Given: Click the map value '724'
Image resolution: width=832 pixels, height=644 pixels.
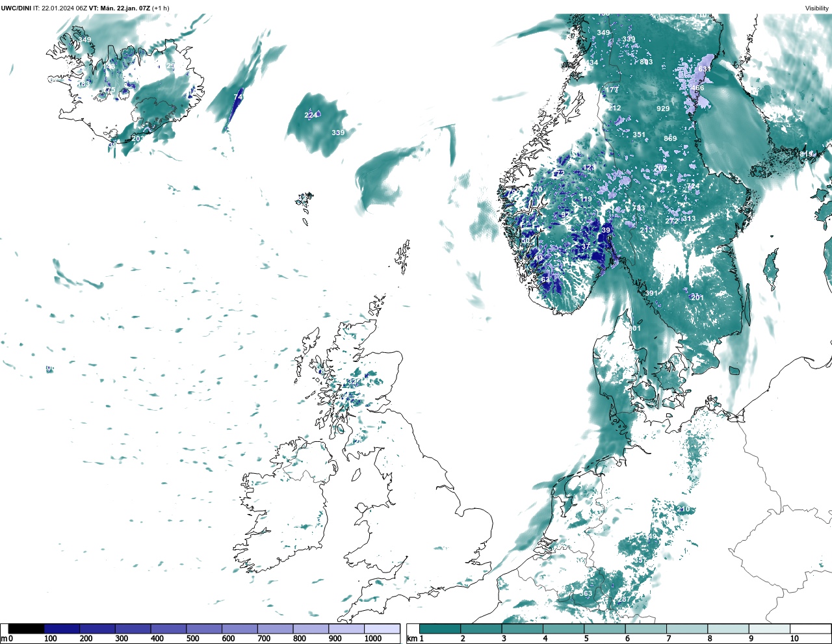Looking at the screenshot, I should pyautogui.click(x=694, y=187).
